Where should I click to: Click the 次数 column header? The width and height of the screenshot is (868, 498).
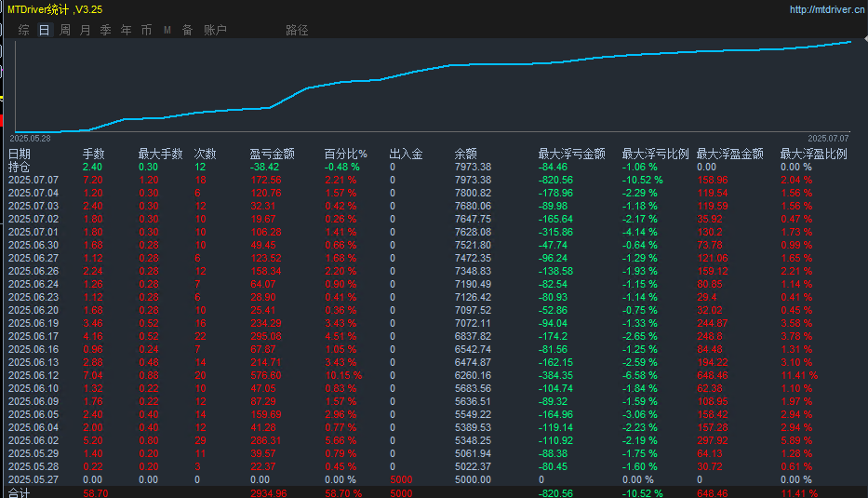205,154
